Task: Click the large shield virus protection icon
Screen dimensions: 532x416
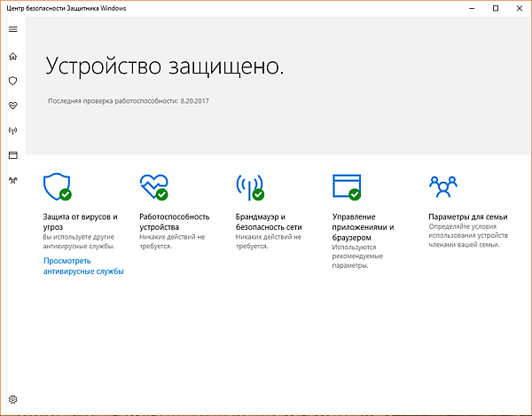Action: click(x=57, y=186)
